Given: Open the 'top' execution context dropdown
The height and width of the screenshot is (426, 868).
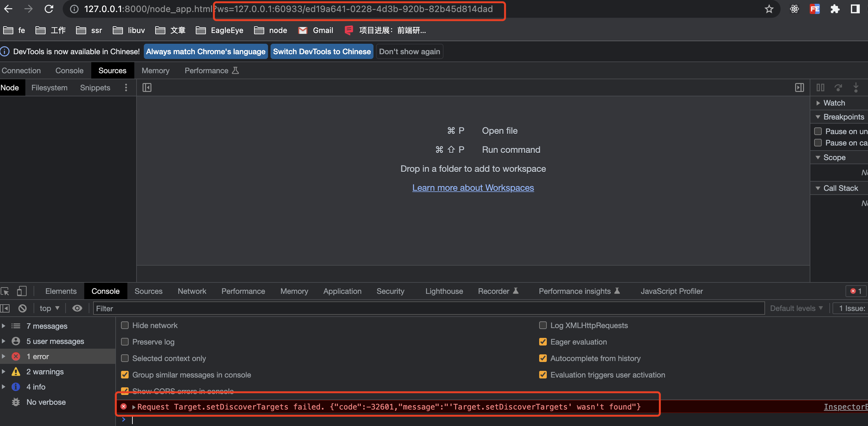Looking at the screenshot, I should click(49, 308).
